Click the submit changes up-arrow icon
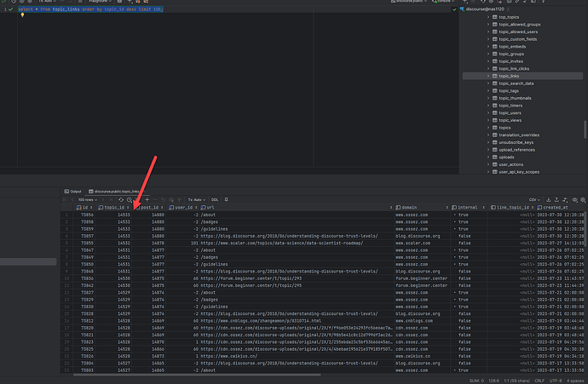The height and width of the screenshot is (384, 588). (x=179, y=200)
